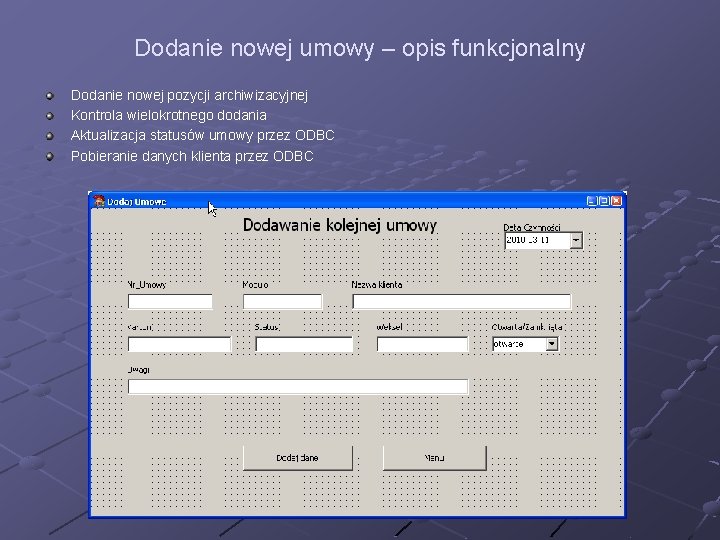This screenshot has height=540, width=720.
Task: Click the Uwagi text field
Action: point(298,387)
